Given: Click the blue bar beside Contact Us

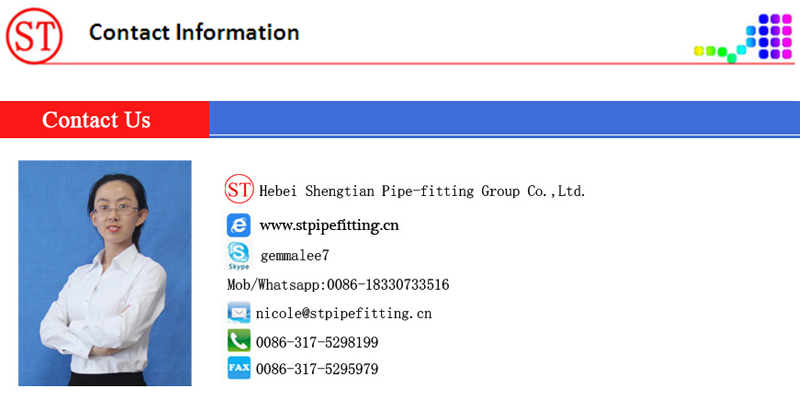Looking at the screenshot, I should [x=505, y=119].
